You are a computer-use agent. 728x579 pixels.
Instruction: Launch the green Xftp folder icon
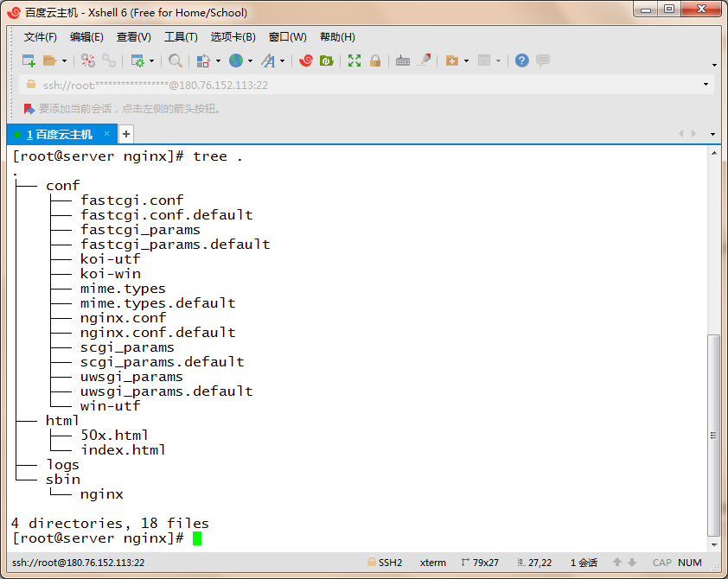pos(327,60)
